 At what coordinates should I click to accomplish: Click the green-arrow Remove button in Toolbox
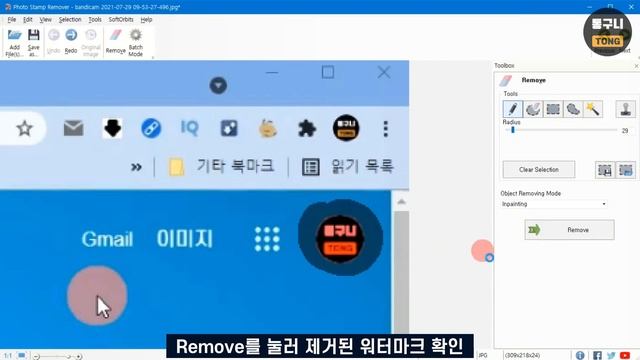click(569, 230)
